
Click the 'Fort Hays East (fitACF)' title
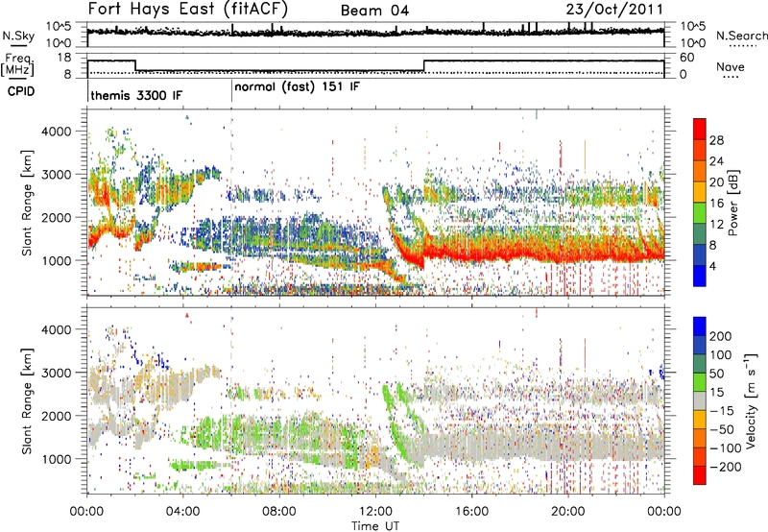coord(188,10)
